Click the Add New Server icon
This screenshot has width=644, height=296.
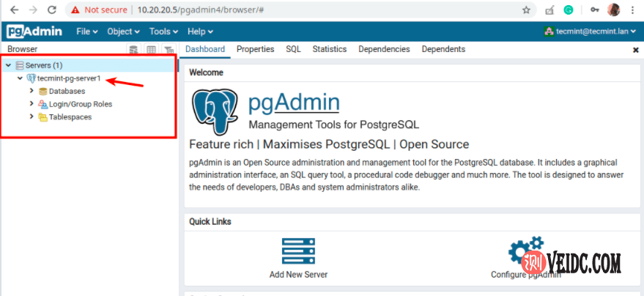click(298, 251)
